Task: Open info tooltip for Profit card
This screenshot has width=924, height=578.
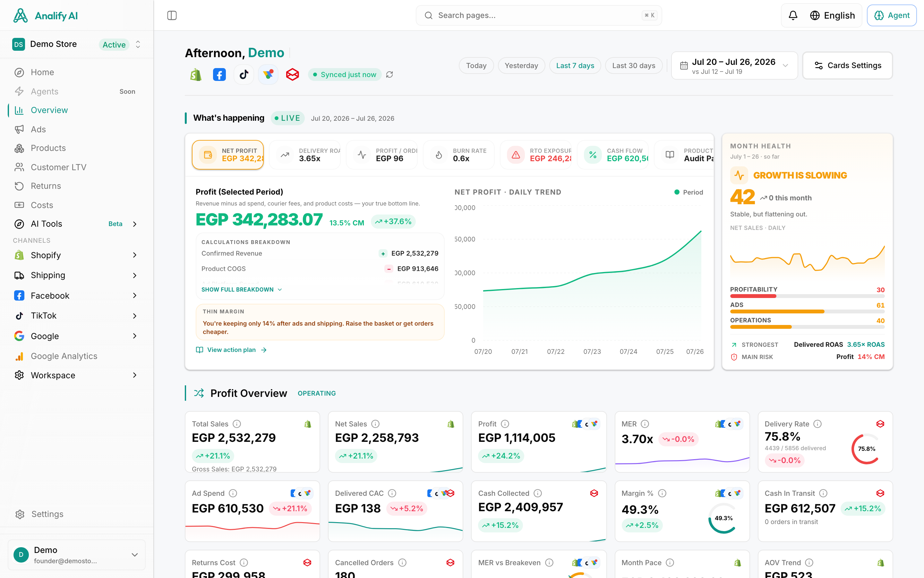Action: (505, 424)
